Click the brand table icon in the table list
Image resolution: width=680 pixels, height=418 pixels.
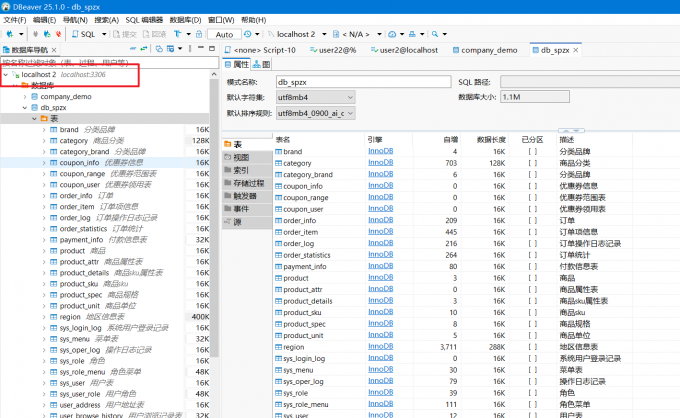click(279, 151)
